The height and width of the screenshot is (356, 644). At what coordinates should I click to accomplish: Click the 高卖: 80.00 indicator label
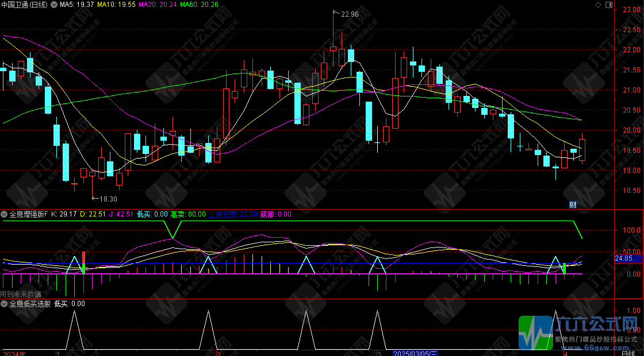pos(188,214)
